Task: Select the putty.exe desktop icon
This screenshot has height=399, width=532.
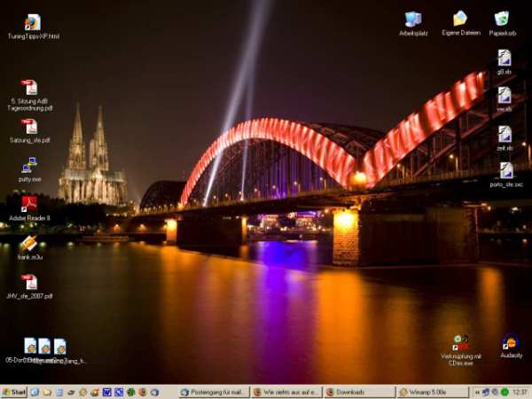Action: (x=29, y=165)
